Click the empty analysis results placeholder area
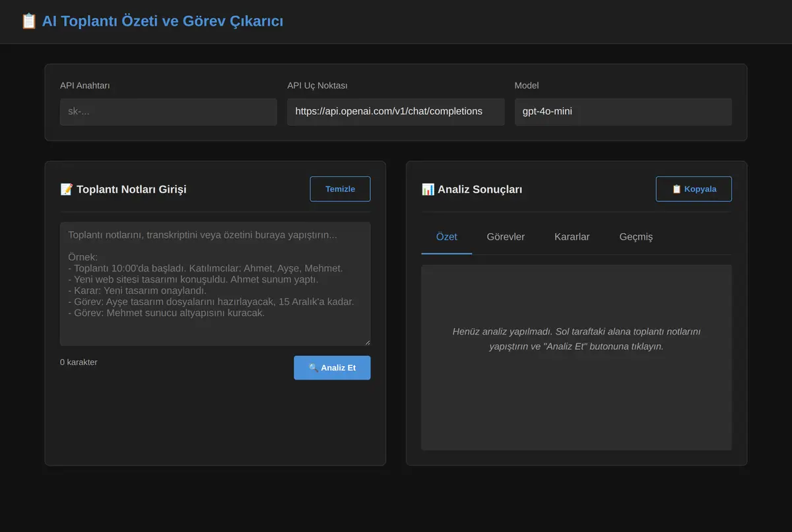The image size is (792, 532). (576, 358)
